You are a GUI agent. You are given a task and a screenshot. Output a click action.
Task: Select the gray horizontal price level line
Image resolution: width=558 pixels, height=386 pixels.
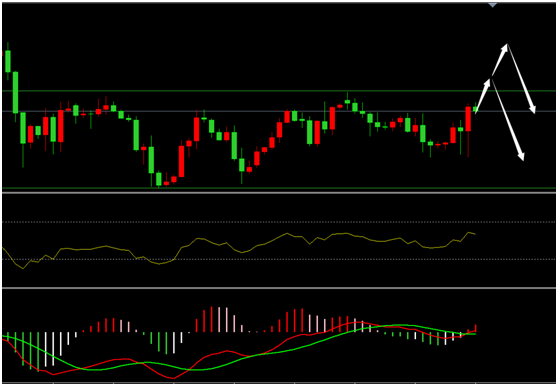point(279,111)
